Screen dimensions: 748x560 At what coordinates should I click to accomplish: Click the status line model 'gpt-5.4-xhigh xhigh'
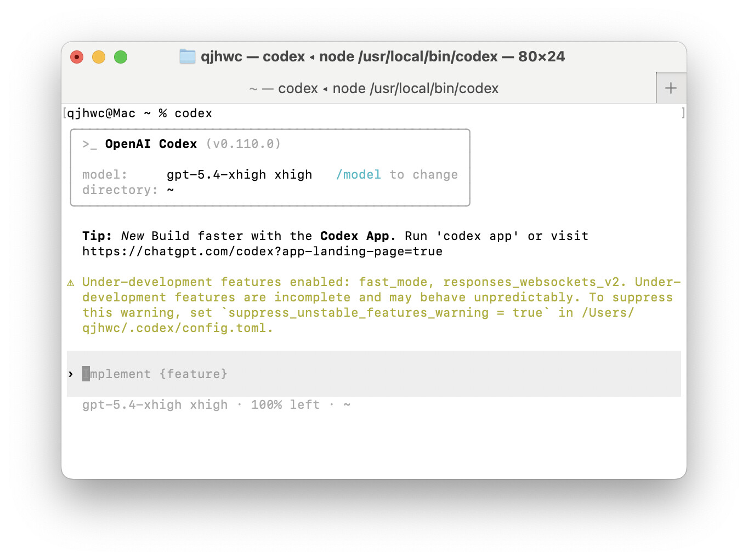(x=155, y=405)
